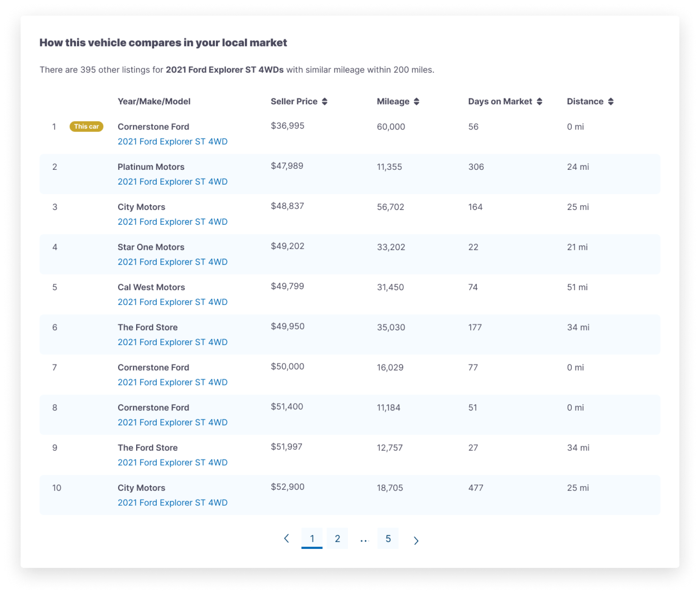Open Cal West Motors vehicle link
The height and width of the screenshot is (594, 700).
pyautogui.click(x=173, y=302)
